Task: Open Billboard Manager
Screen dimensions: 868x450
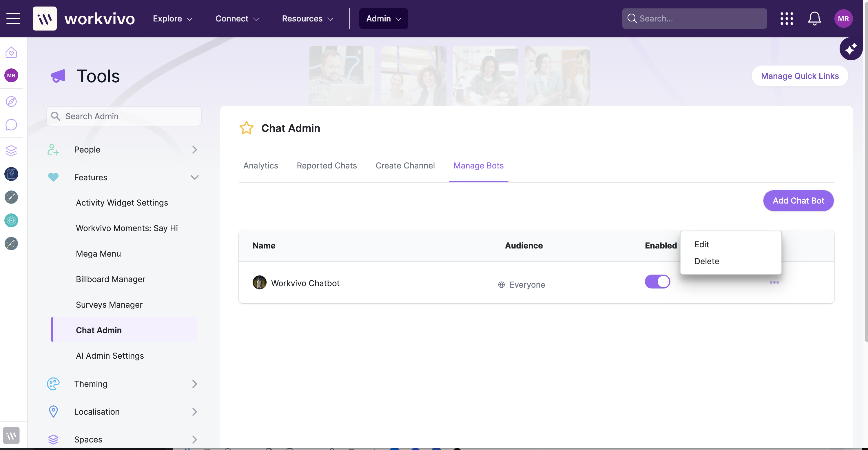Action: point(110,279)
